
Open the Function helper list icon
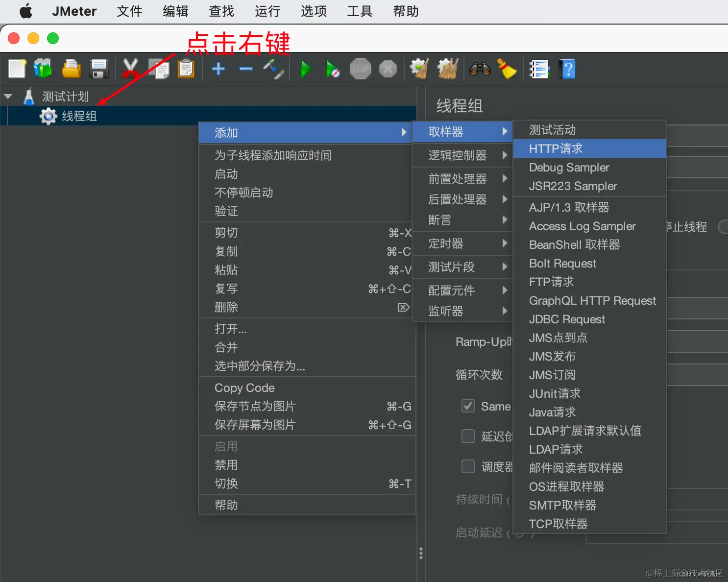(x=539, y=69)
